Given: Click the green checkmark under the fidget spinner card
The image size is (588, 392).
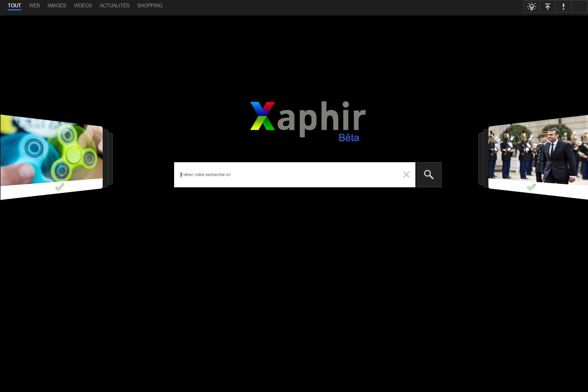Looking at the screenshot, I should (59, 187).
